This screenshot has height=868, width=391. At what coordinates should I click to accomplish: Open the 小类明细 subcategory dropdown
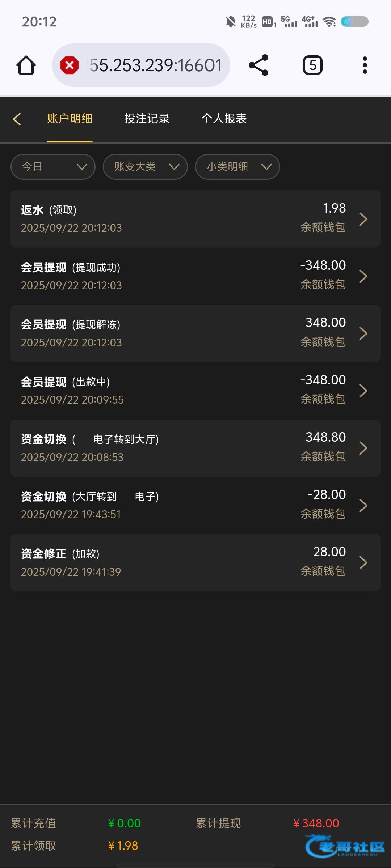(x=237, y=167)
